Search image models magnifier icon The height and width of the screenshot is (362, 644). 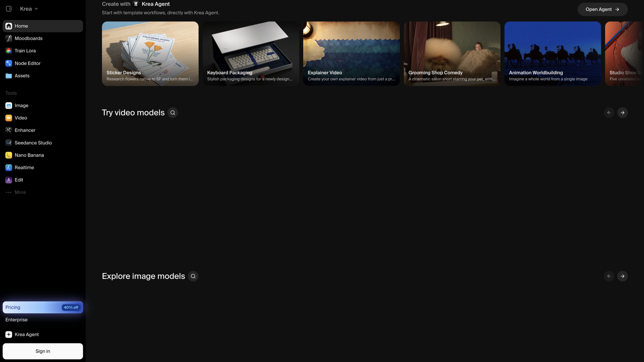point(193,276)
